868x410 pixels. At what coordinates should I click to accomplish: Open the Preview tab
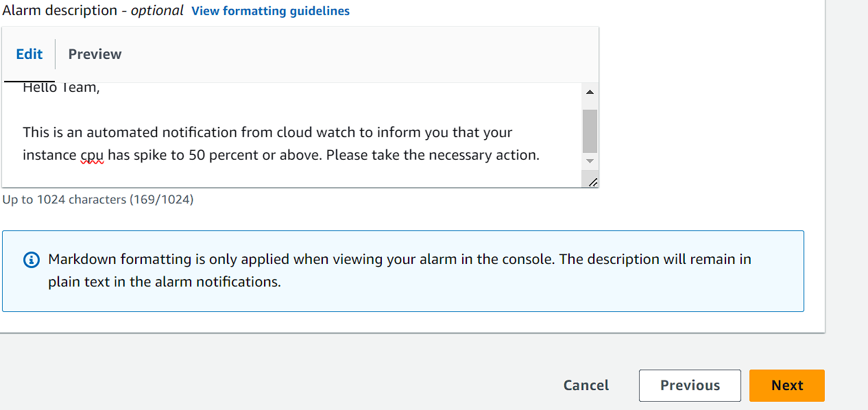(95, 54)
